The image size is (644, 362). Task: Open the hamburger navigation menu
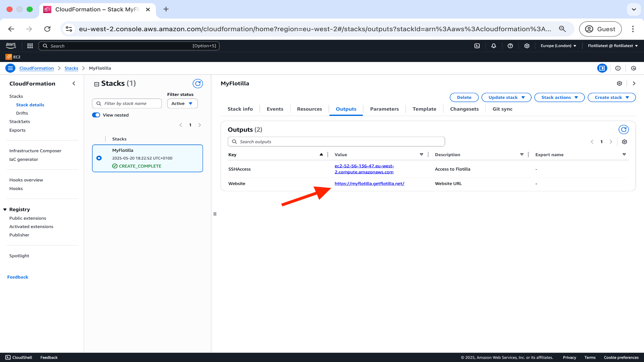10,68
